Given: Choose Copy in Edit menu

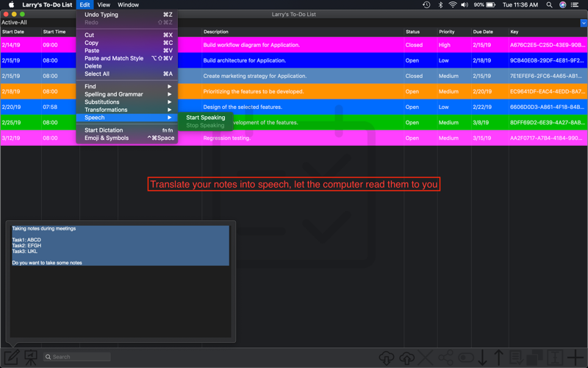Looking at the screenshot, I should [x=126, y=43].
